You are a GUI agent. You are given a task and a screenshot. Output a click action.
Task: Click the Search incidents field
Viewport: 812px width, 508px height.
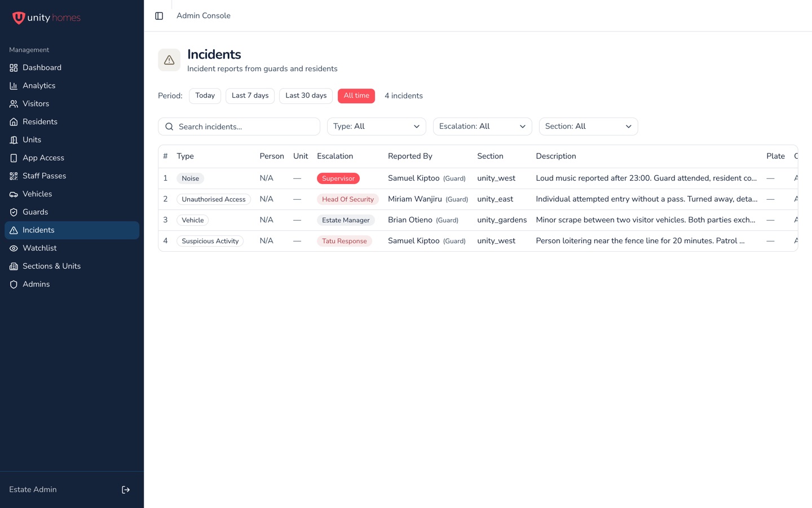click(x=239, y=126)
